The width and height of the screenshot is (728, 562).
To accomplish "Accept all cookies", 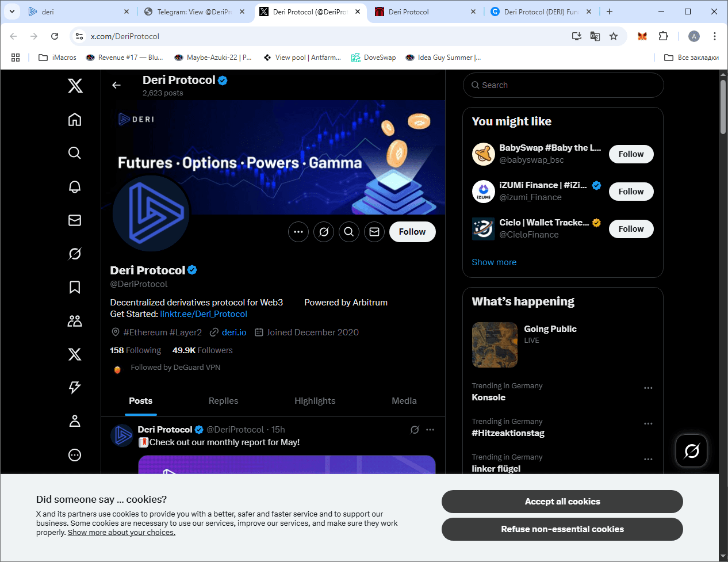I will [562, 502].
